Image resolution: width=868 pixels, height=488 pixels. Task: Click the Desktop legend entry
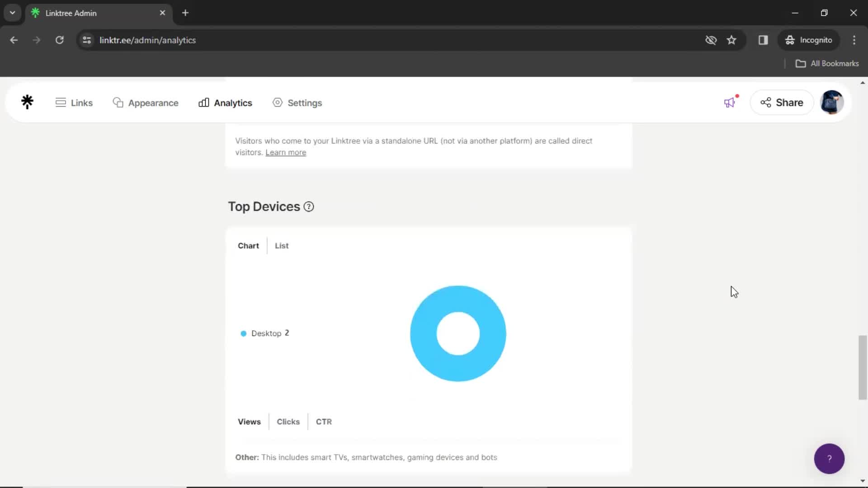pyautogui.click(x=265, y=333)
